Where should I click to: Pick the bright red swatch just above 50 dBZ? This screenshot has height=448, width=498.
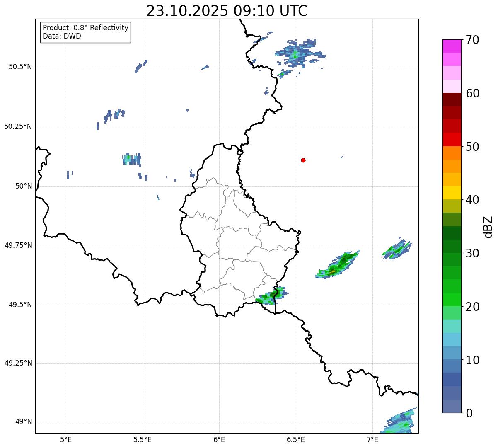click(x=452, y=139)
